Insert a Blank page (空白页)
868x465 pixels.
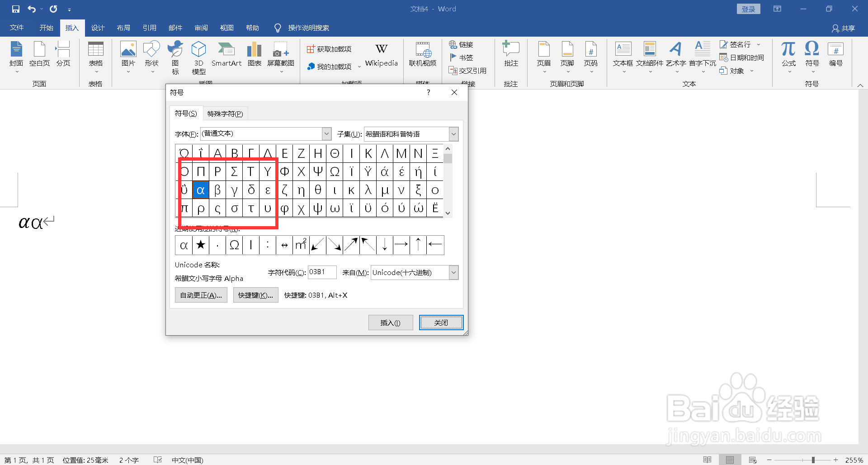click(x=39, y=54)
